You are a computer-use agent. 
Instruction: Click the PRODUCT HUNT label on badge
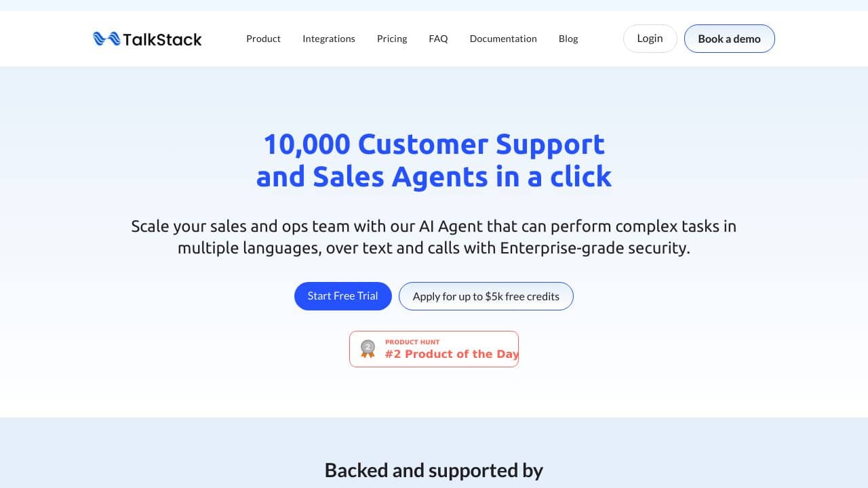point(412,342)
